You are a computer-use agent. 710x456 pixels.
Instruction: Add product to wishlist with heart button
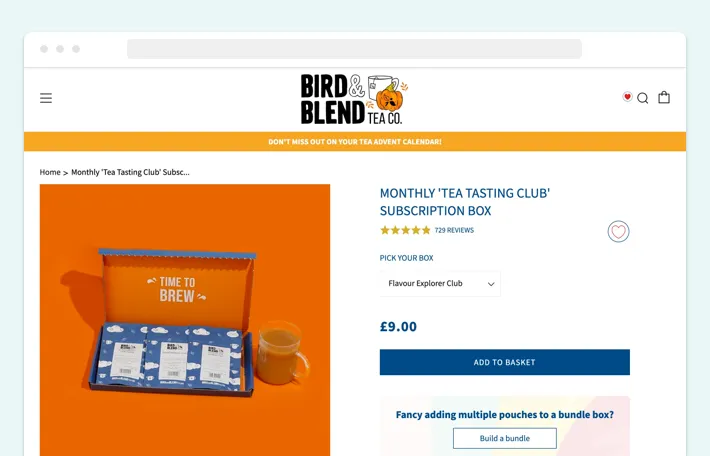coord(618,231)
